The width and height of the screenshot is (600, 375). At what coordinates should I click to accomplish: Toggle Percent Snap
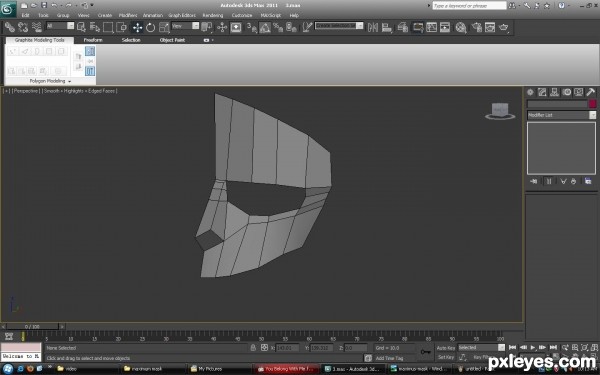tap(278, 27)
